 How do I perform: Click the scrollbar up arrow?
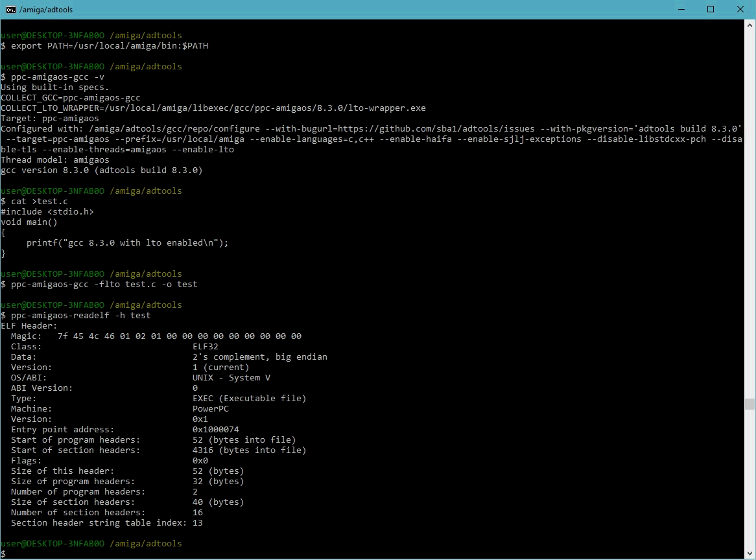[750, 25]
